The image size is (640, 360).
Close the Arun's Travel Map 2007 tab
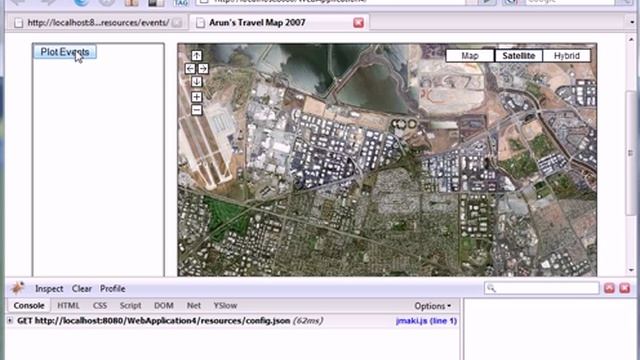(x=358, y=22)
